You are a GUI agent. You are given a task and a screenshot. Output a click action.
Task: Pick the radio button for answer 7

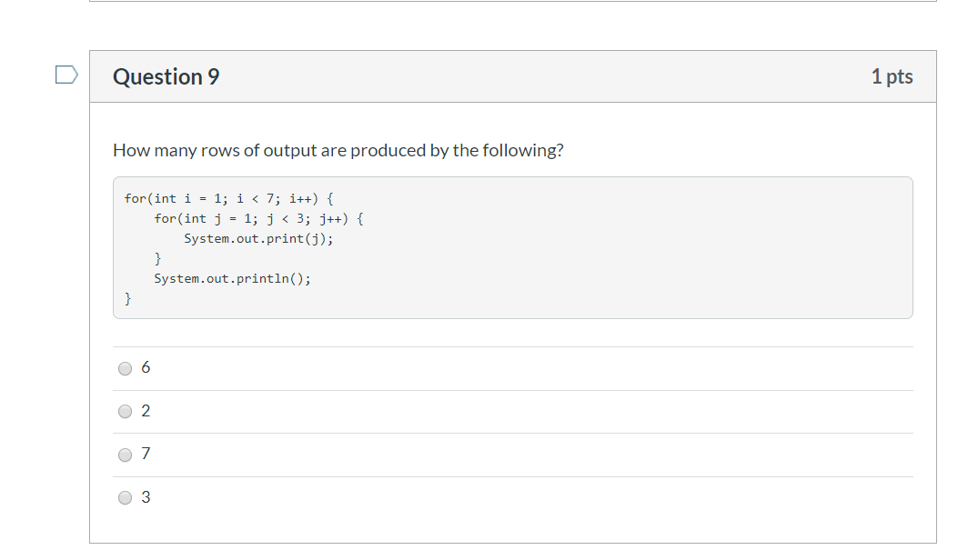click(126, 455)
